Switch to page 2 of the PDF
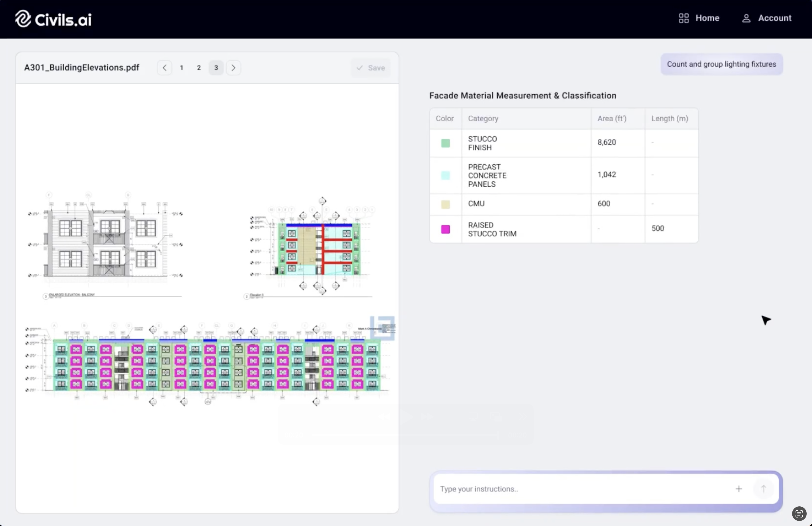812x526 pixels. tap(199, 68)
